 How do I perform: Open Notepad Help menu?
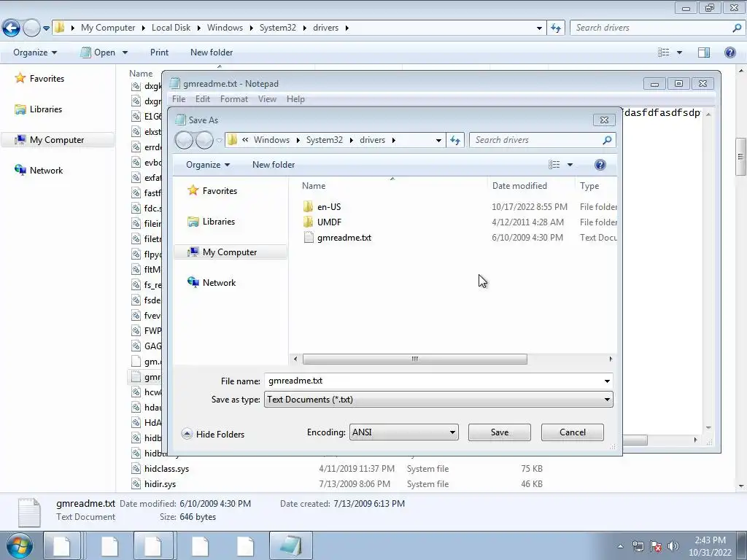tap(295, 99)
